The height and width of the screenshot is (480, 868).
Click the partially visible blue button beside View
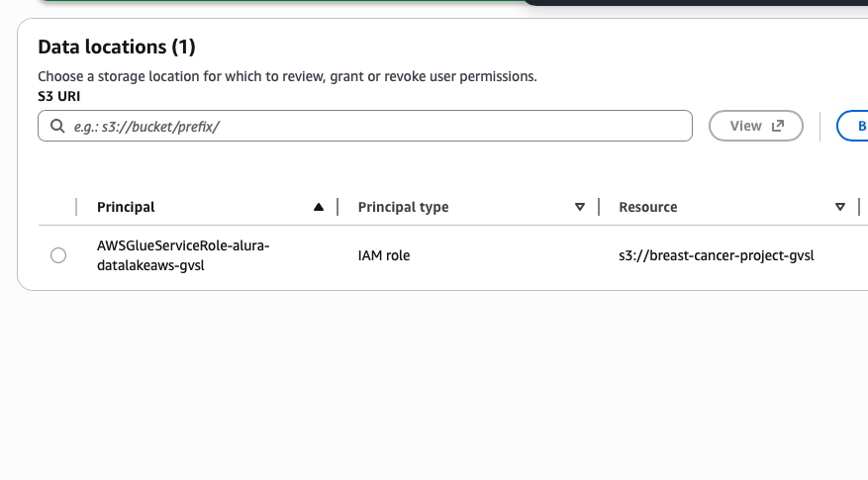click(x=857, y=126)
